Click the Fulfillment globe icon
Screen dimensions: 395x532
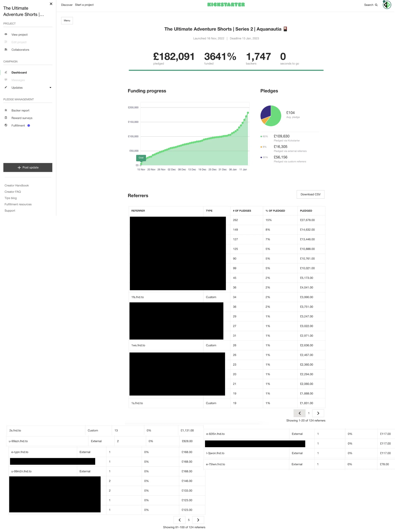pos(6,125)
